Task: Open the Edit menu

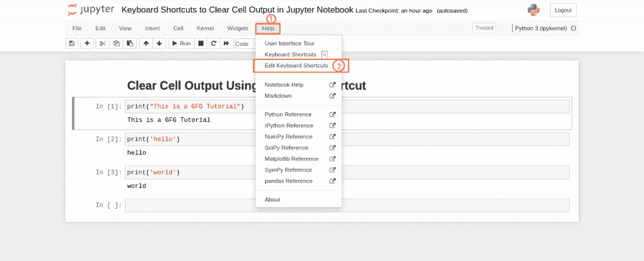Action: 100,28
